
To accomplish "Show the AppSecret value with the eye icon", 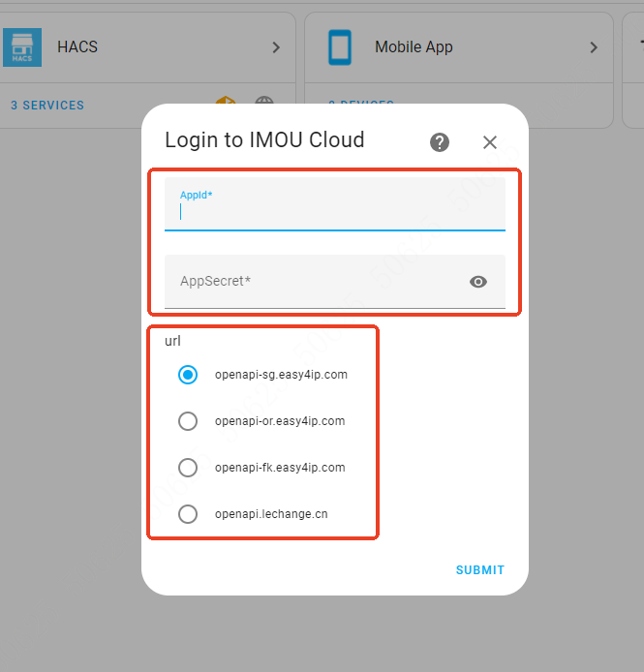I will (x=478, y=282).
